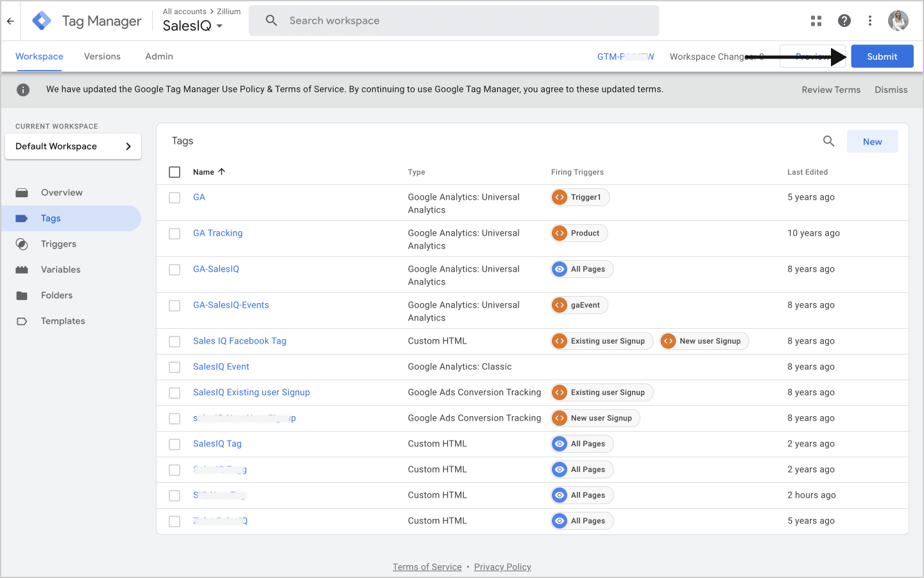Click the user profile avatar
924x578 pixels.
(898, 21)
